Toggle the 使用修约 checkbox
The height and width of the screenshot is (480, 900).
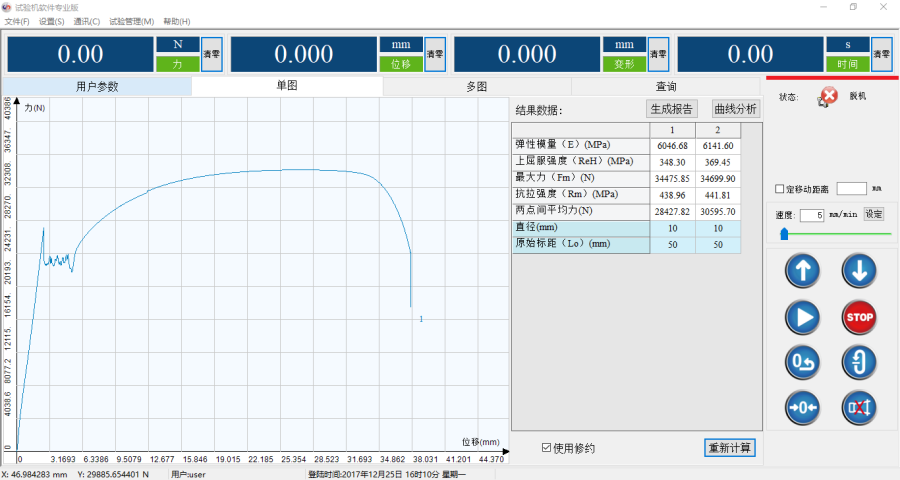(x=546, y=448)
